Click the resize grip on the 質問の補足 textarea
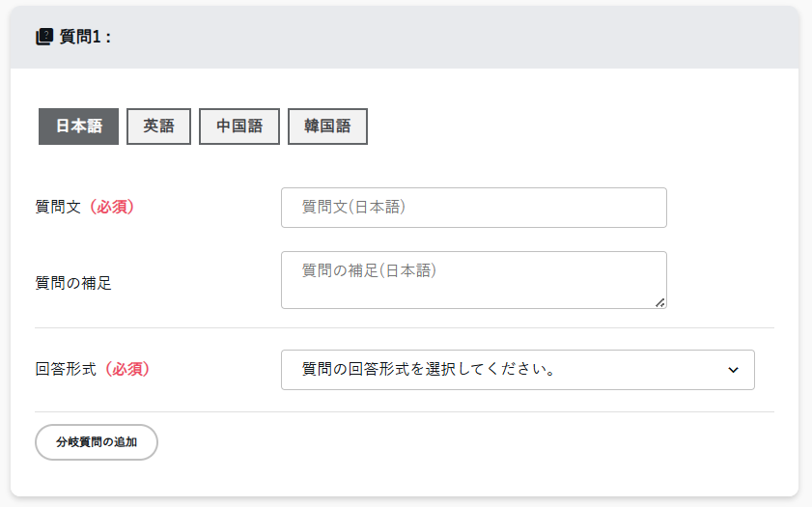 (659, 302)
